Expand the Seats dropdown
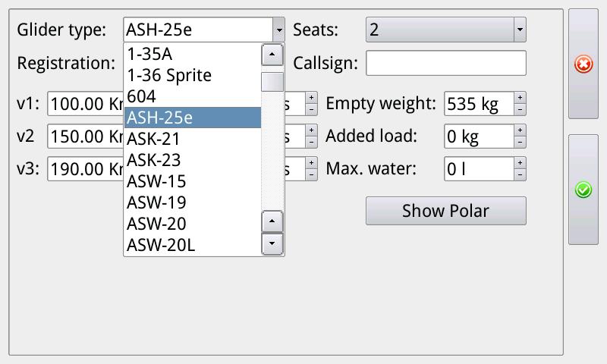This screenshot has width=607, height=364. tap(519, 30)
